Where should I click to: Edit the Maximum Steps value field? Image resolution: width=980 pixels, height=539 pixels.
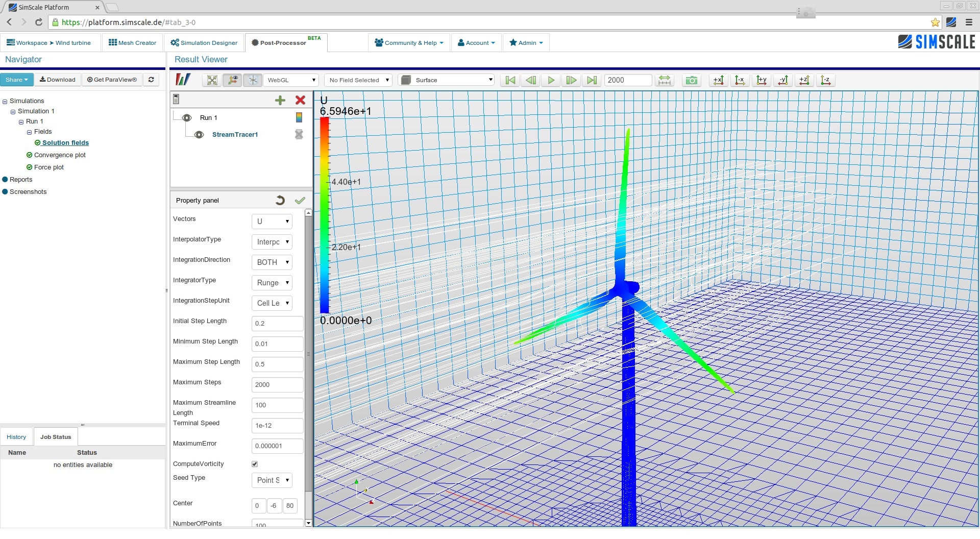click(x=276, y=384)
